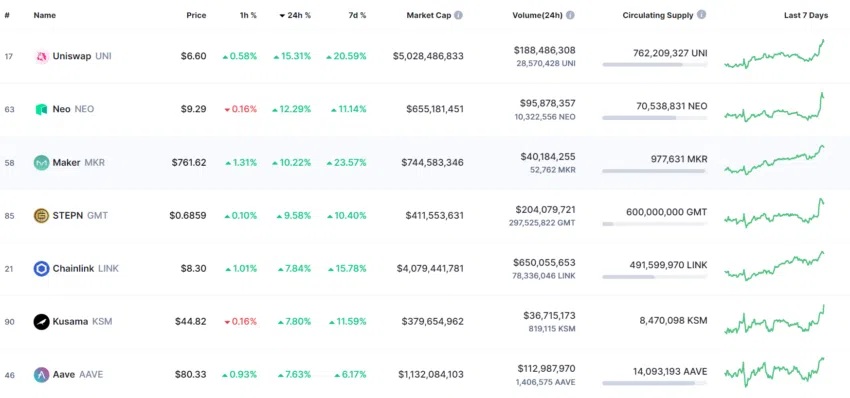Open the Volume(24h) info icon
The width and height of the screenshot is (850, 398).
[x=570, y=15]
